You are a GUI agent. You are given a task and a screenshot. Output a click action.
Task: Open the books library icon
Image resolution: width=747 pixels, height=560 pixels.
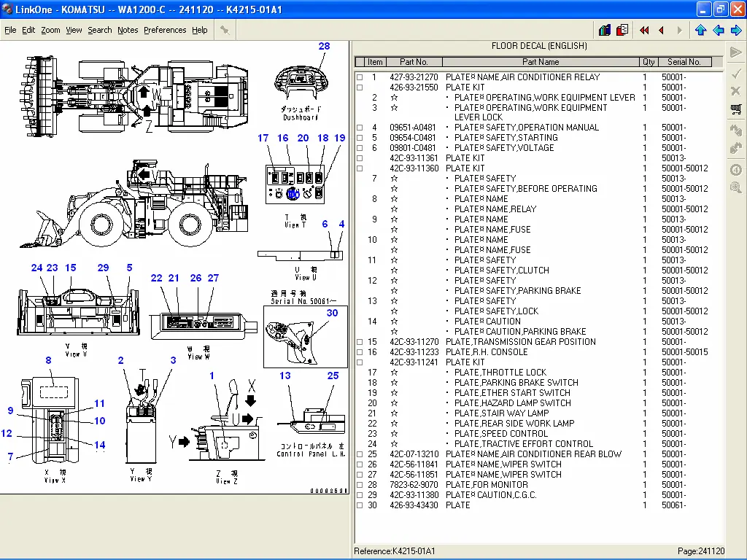[x=605, y=31]
